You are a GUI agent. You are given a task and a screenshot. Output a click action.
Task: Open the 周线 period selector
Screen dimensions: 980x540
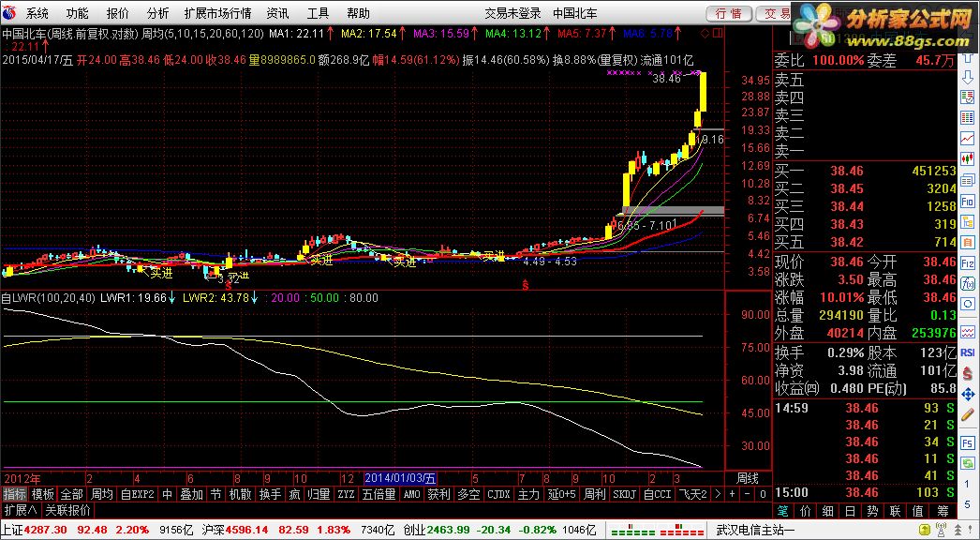[748, 478]
